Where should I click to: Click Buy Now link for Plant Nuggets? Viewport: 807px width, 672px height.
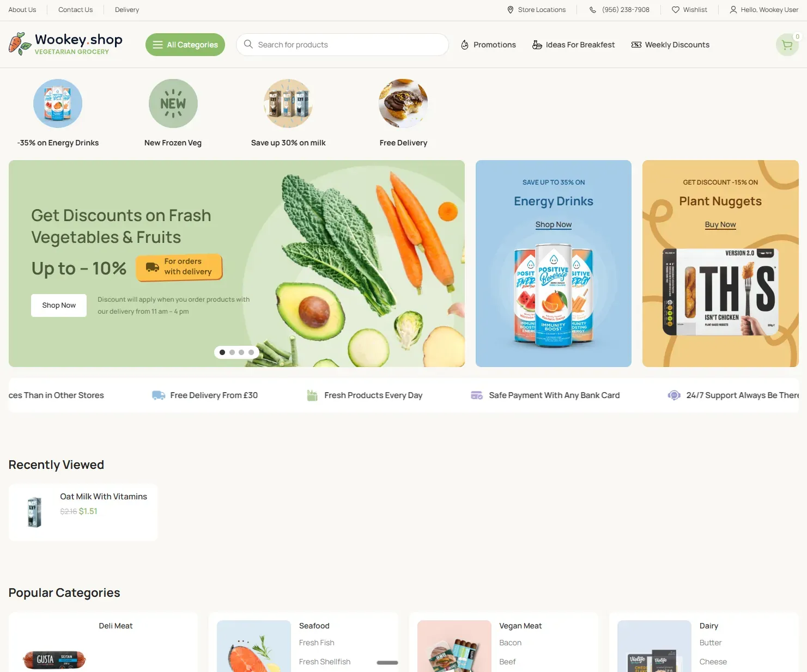[x=720, y=224]
